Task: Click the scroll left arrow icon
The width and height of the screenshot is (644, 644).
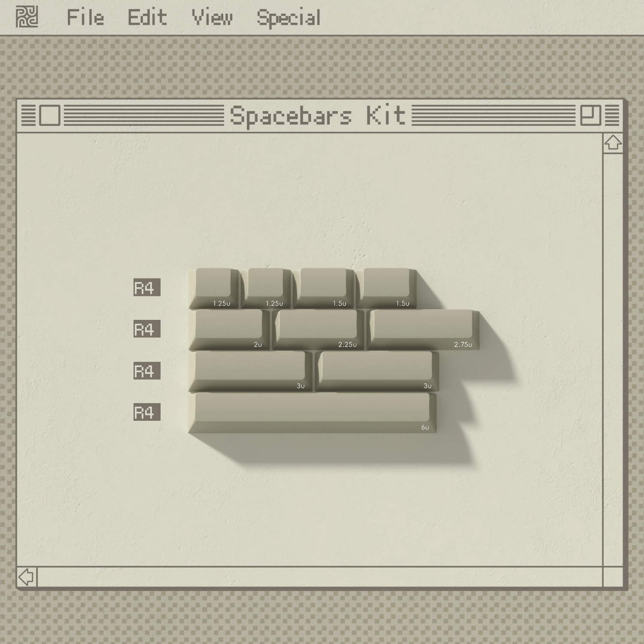Action: point(27,577)
